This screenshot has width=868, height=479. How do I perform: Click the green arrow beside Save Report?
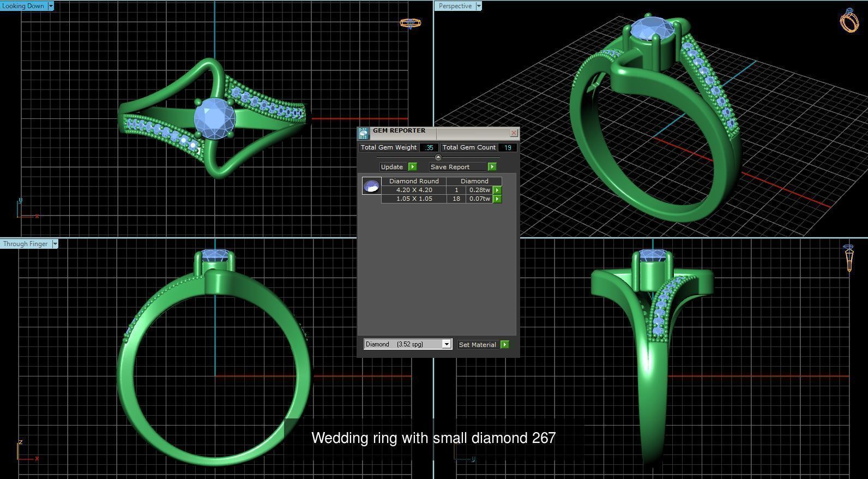tap(492, 167)
